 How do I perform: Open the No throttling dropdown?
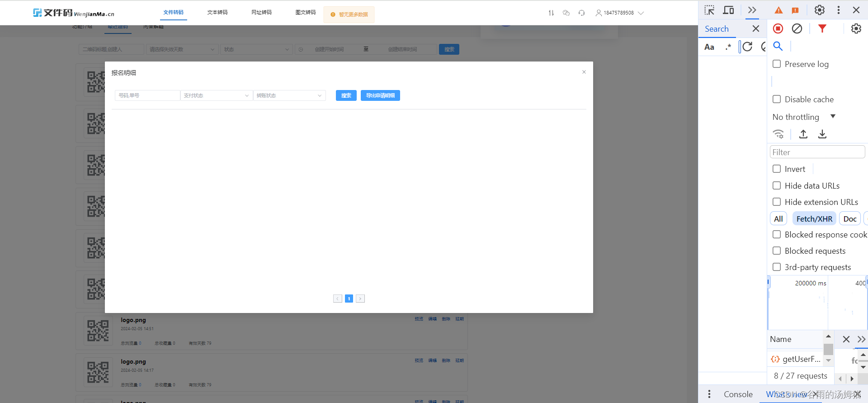click(x=804, y=117)
